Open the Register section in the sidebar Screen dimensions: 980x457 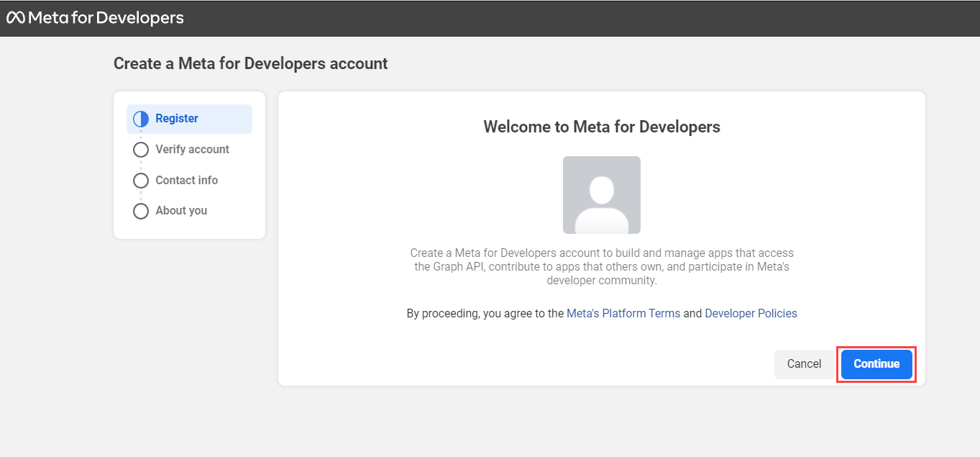pos(176,118)
